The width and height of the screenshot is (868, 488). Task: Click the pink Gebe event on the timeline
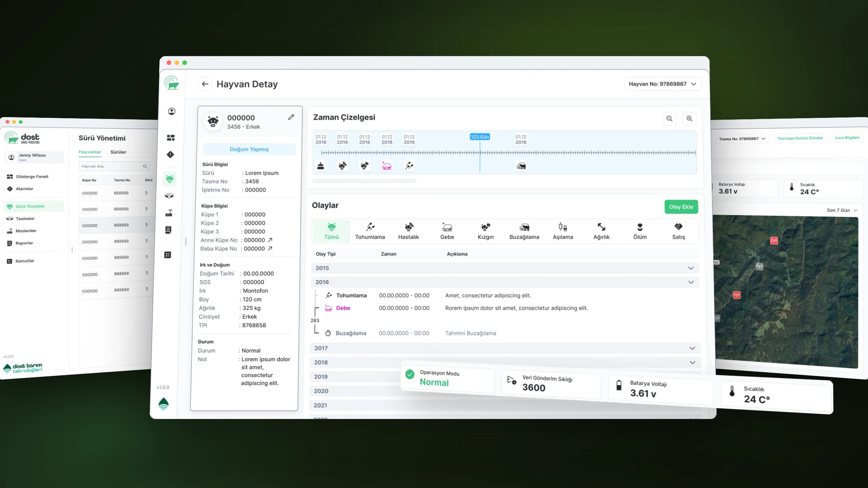pos(387,166)
